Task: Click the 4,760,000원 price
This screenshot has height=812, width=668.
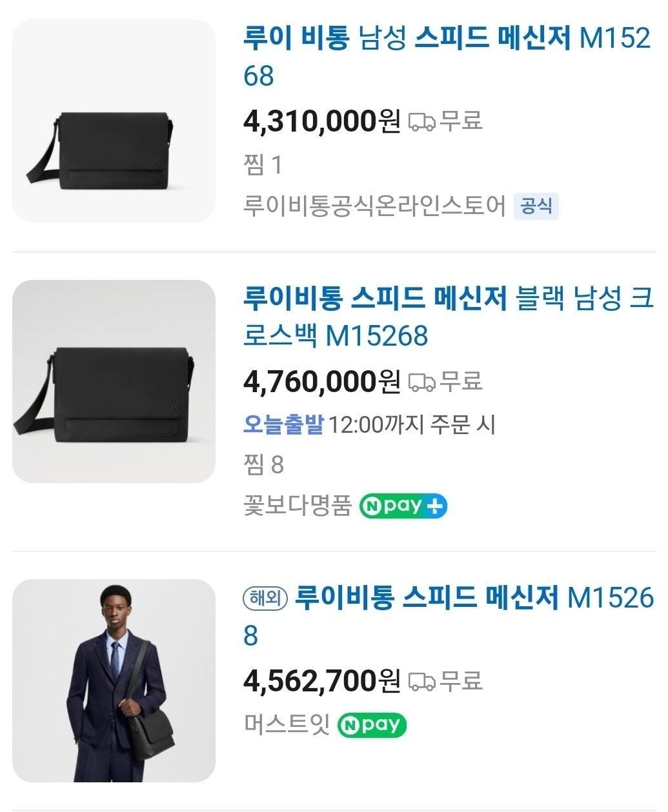Action: (x=321, y=381)
